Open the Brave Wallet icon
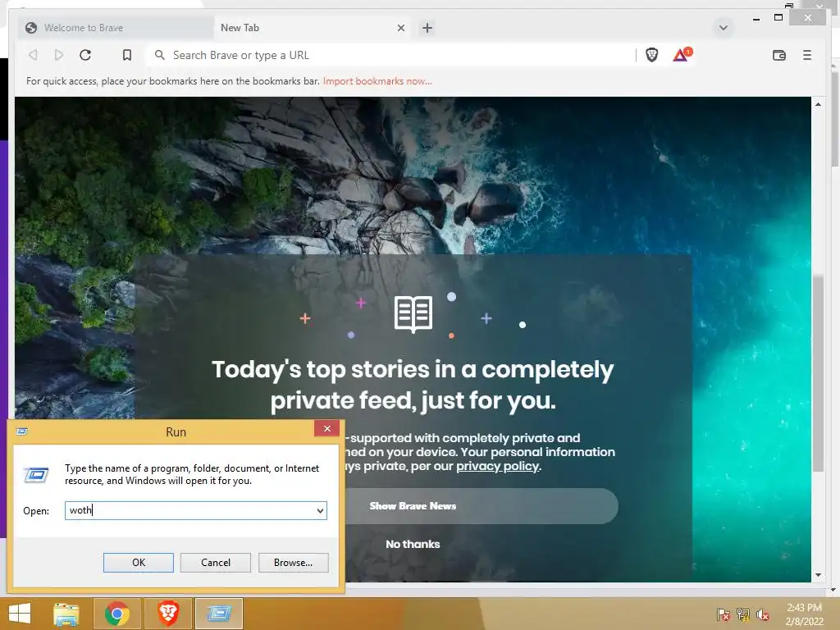Image resolution: width=840 pixels, height=630 pixels. pos(779,55)
